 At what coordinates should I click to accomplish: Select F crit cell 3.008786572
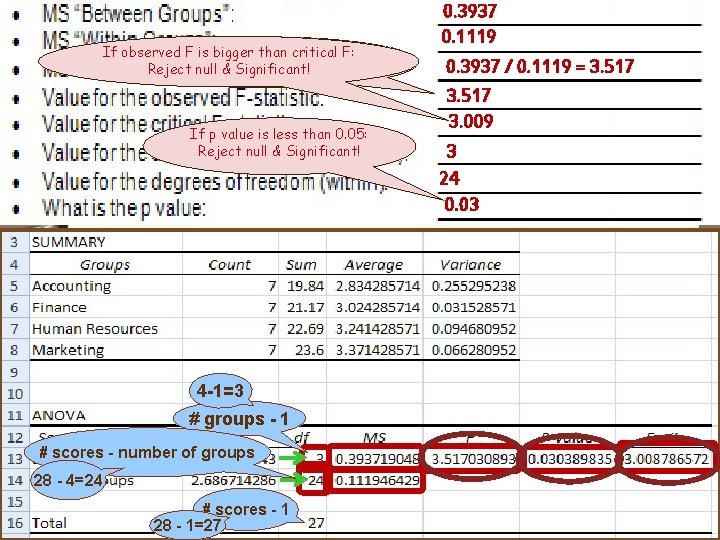click(x=666, y=458)
